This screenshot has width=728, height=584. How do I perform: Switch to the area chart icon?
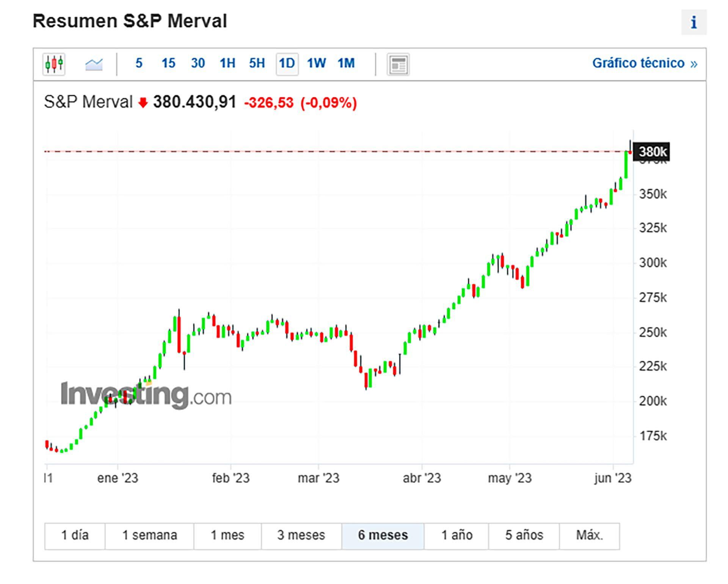(94, 64)
